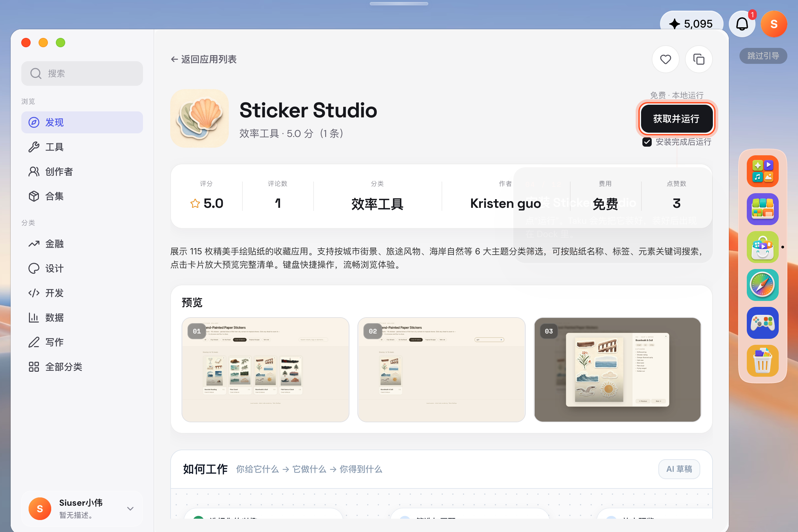This screenshot has height=532, width=798.
Task: Click the people icon beside 创作者
Action: click(x=34, y=172)
